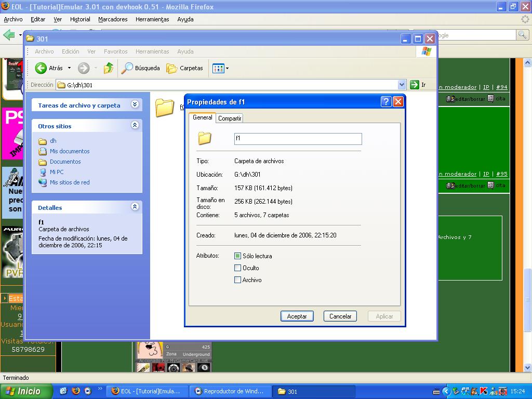532x399 pixels.
Task: Toggle the Sólo lectura checkbox
Action: [x=238, y=256]
